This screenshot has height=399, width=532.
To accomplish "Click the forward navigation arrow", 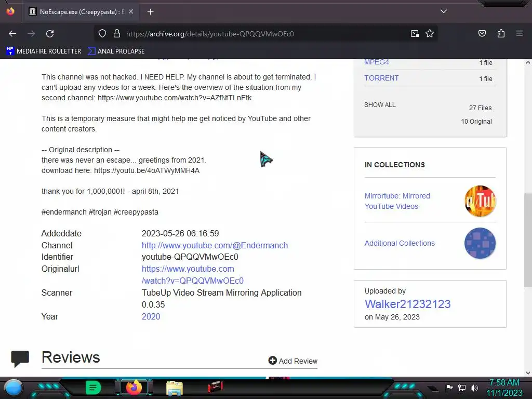I will 31,34.
